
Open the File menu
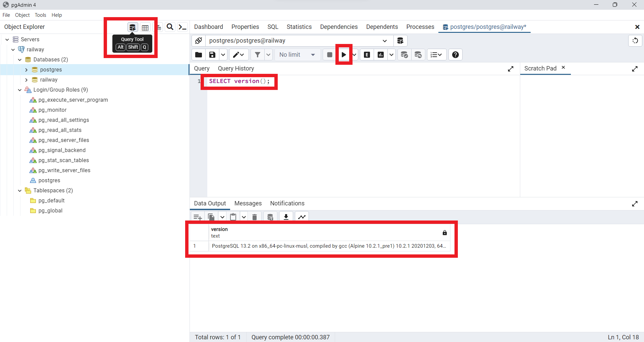pyautogui.click(x=6, y=15)
